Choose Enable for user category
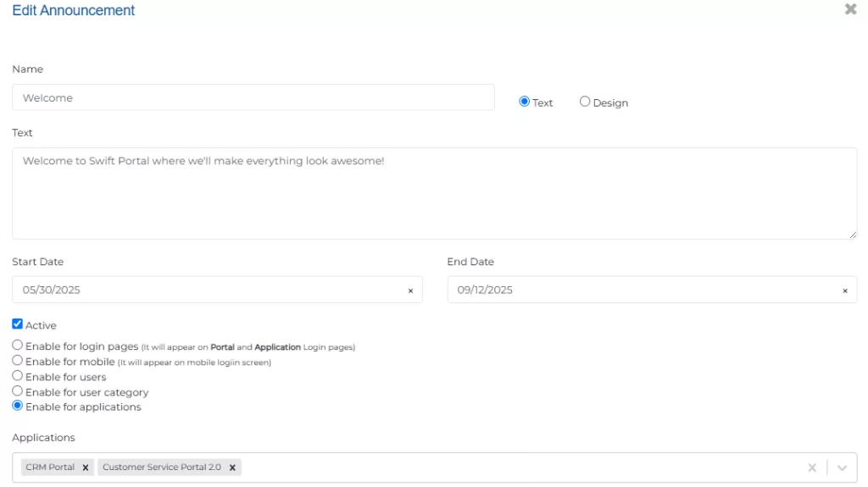868x487 pixels. [x=18, y=391]
